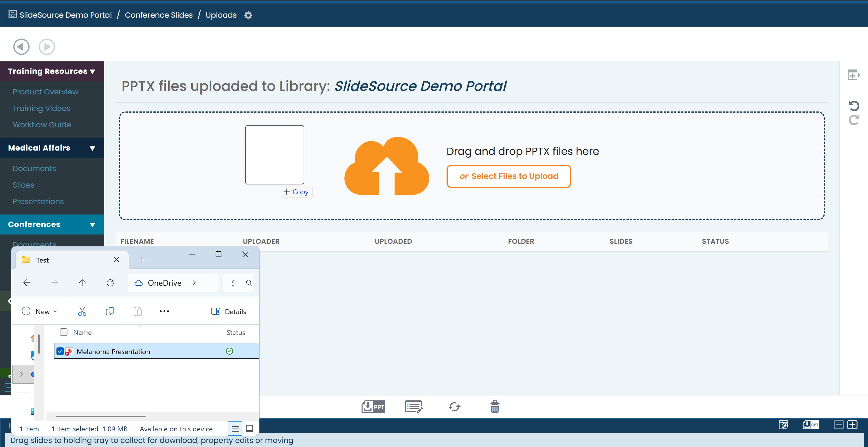Download holding tray as PPT icon
The height and width of the screenshot is (447, 868).
(810, 424)
